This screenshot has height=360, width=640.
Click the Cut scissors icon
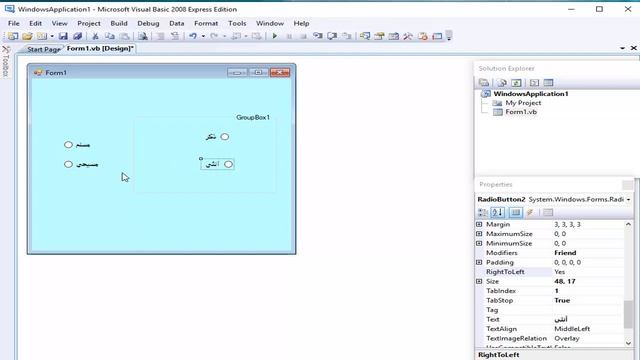click(x=95, y=36)
